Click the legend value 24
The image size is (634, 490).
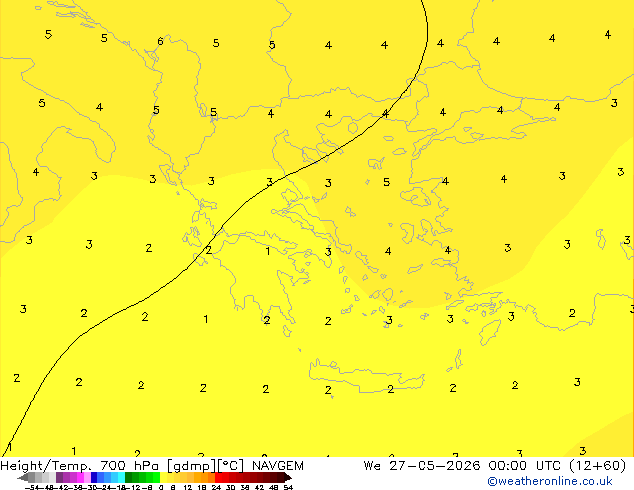(x=216, y=488)
